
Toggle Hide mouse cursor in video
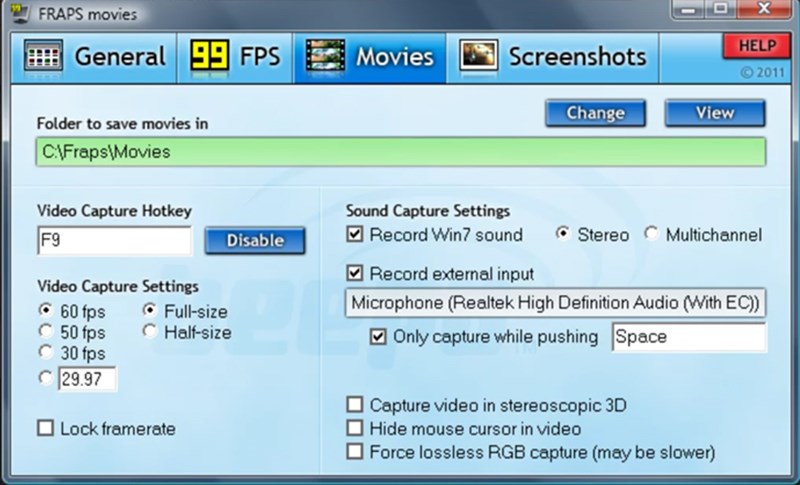pyautogui.click(x=355, y=429)
